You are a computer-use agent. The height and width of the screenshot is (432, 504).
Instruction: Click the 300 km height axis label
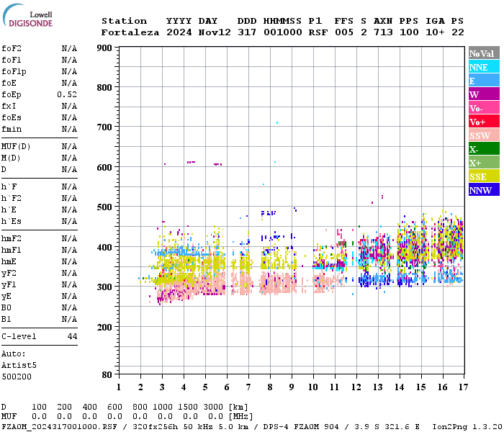tap(104, 287)
